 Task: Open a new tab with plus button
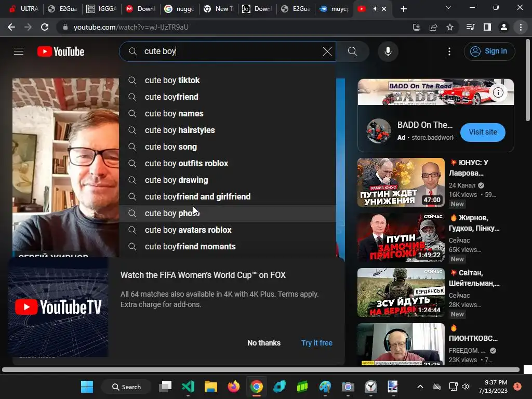click(403, 9)
